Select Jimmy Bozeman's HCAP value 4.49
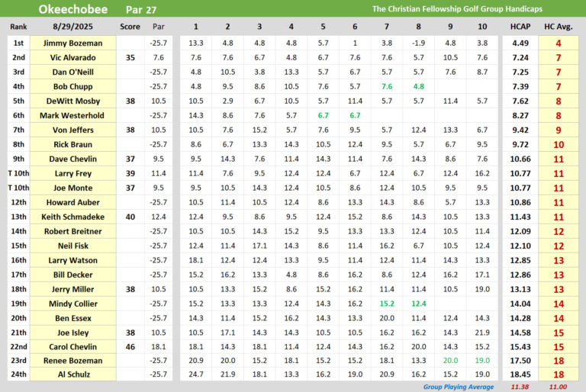Image resolution: width=586 pixels, height=392 pixels. (520, 43)
